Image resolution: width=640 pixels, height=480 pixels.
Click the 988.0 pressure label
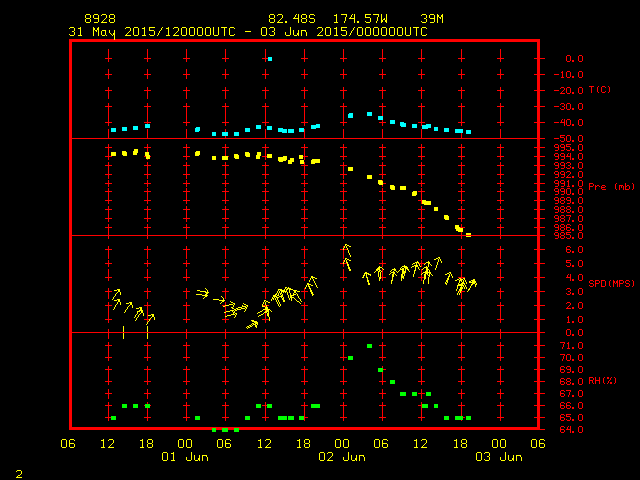click(569, 210)
